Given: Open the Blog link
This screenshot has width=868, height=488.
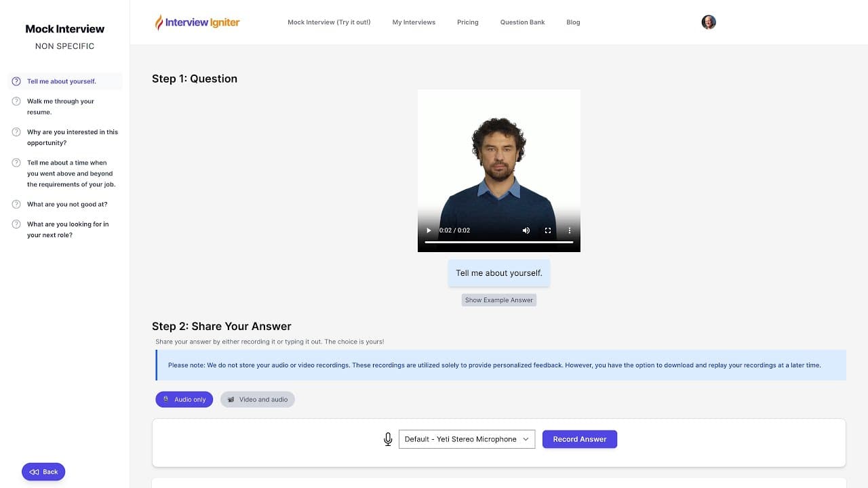Looking at the screenshot, I should (573, 22).
